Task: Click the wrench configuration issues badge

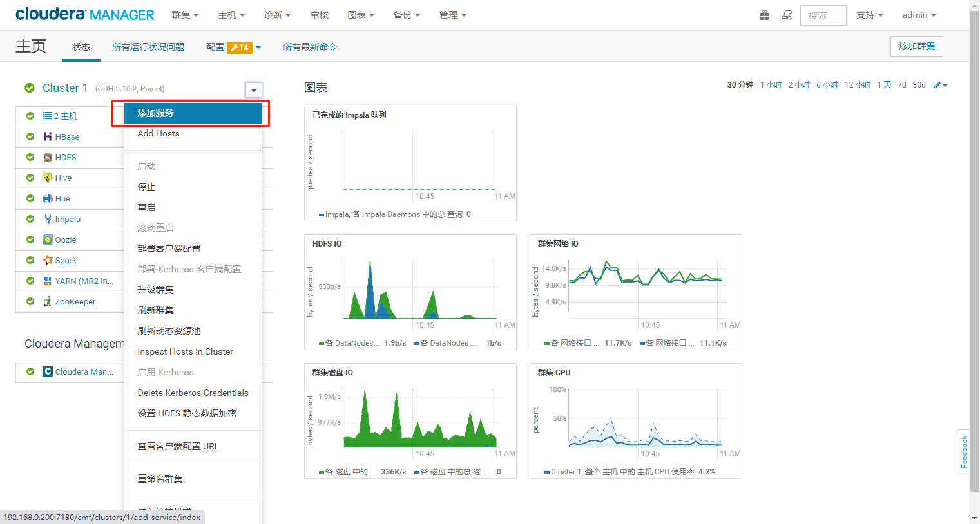Action: pos(240,47)
